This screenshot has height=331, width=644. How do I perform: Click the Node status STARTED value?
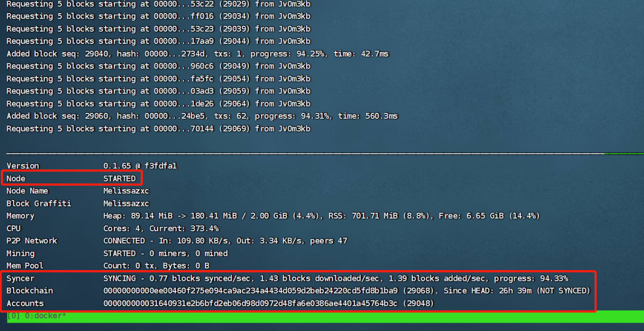click(x=119, y=179)
